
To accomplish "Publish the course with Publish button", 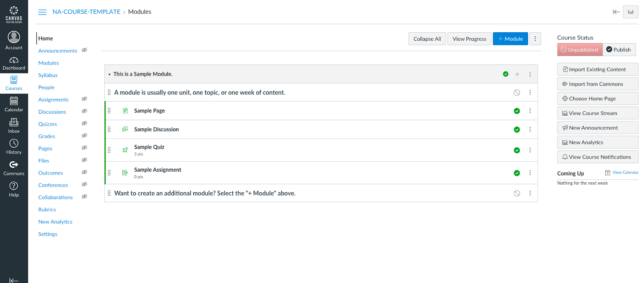I will click(619, 50).
